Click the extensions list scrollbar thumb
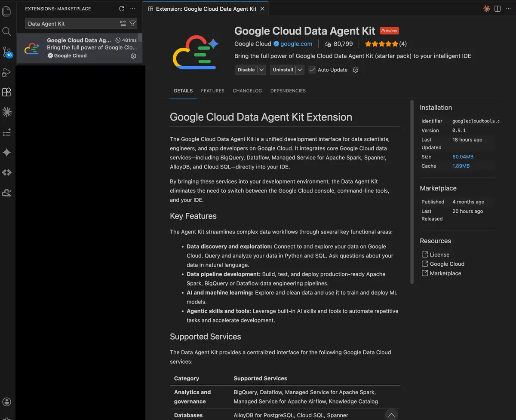516x420 pixels. [140, 38]
